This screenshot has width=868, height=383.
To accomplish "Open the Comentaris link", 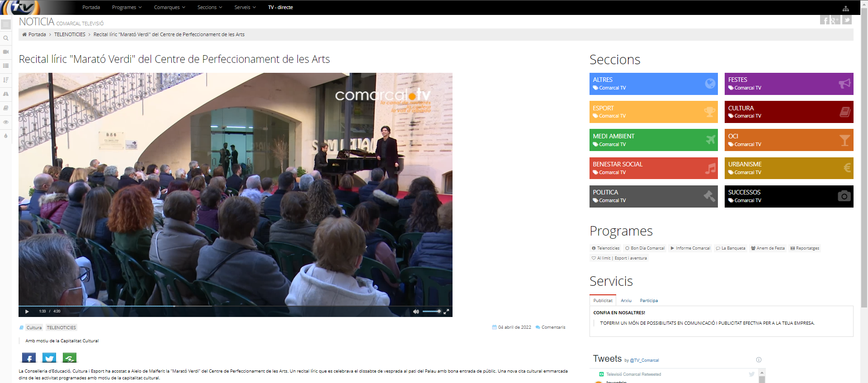I will (553, 327).
